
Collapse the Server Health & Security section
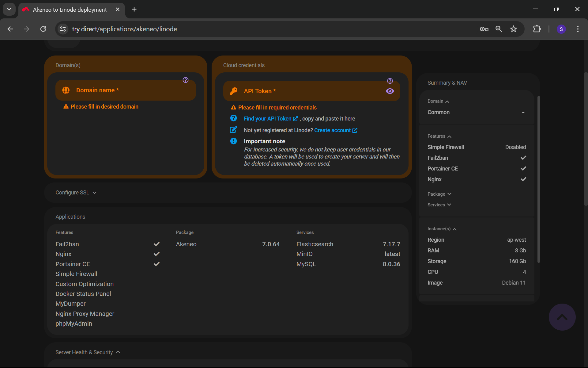pyautogui.click(x=88, y=352)
